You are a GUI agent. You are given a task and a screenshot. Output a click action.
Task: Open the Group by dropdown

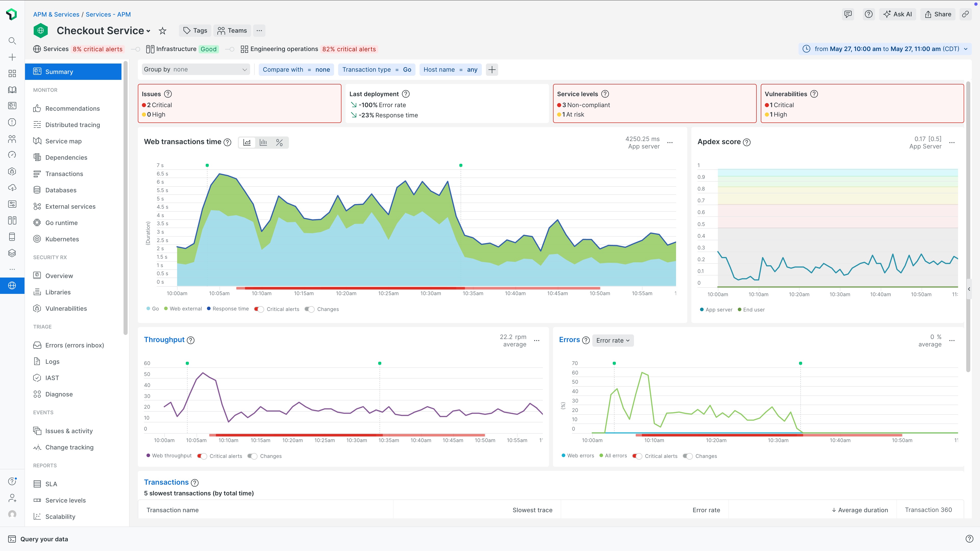pyautogui.click(x=195, y=69)
